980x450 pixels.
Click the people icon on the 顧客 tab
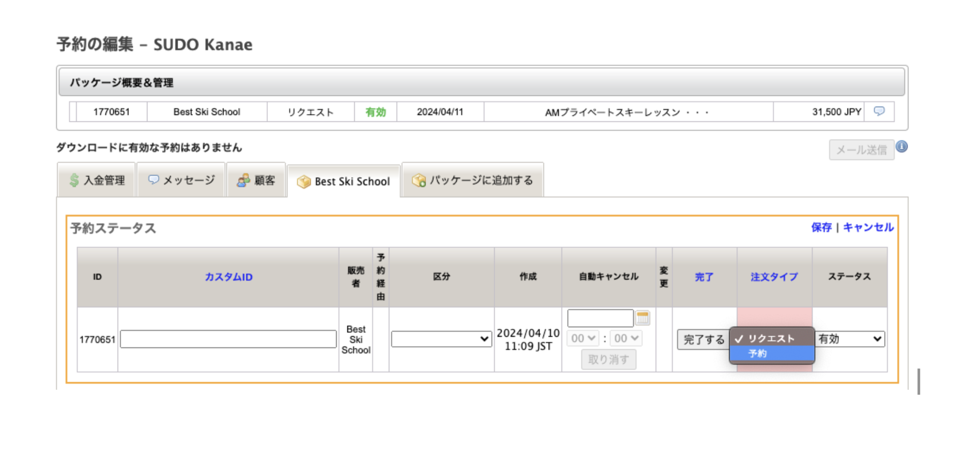click(x=243, y=179)
